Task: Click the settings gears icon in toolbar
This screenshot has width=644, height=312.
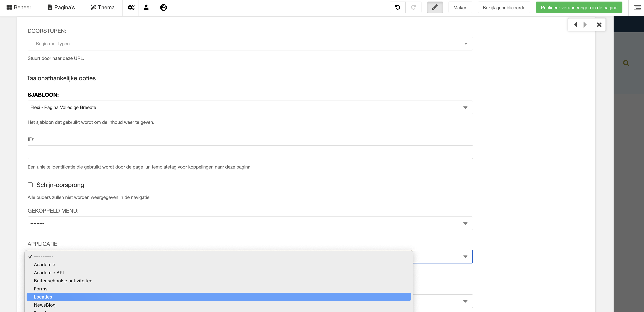Action: (131, 8)
